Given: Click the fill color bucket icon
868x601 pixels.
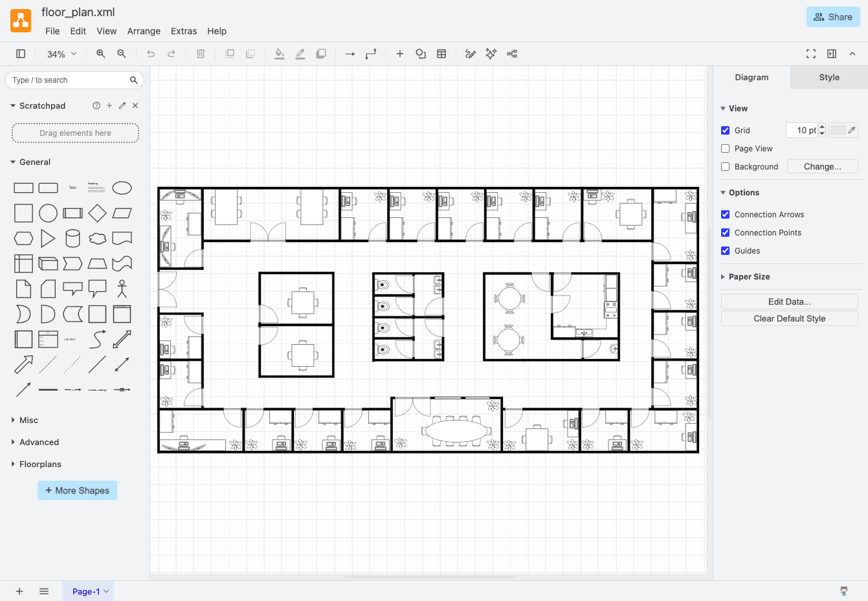Looking at the screenshot, I should pos(280,54).
